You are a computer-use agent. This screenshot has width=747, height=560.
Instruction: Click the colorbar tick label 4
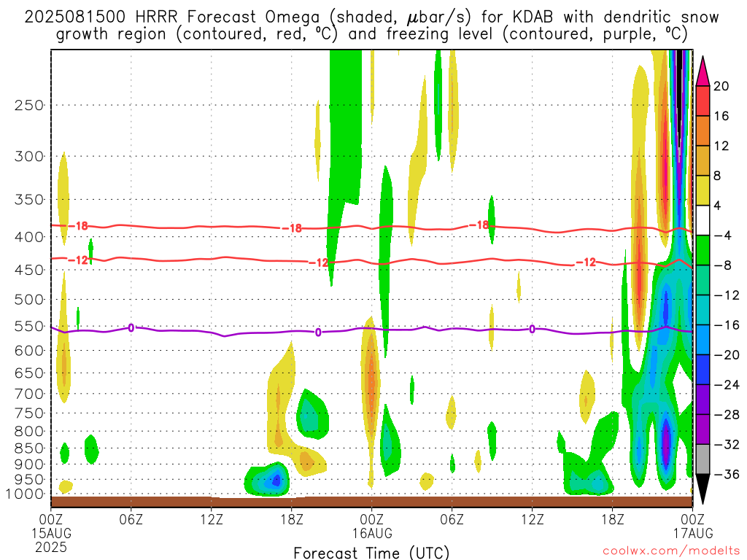(x=718, y=206)
